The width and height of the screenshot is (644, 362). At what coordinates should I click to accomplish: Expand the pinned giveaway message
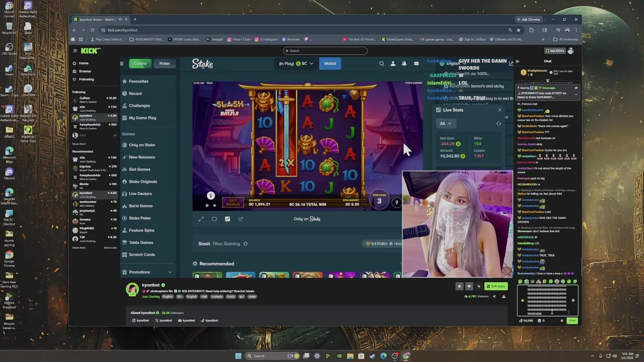[576, 95]
